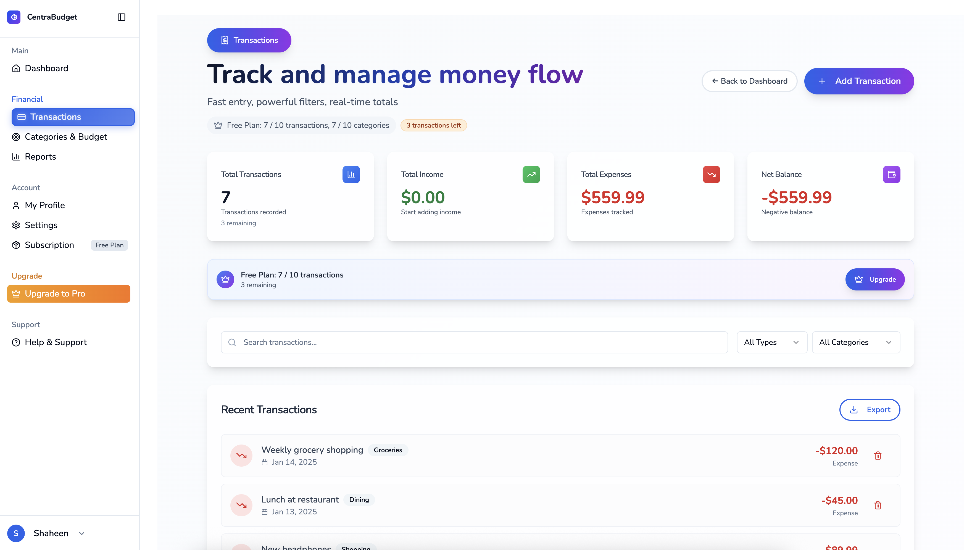Click the Transactions pill above the heading
The height and width of the screenshot is (550, 980).
pos(249,40)
